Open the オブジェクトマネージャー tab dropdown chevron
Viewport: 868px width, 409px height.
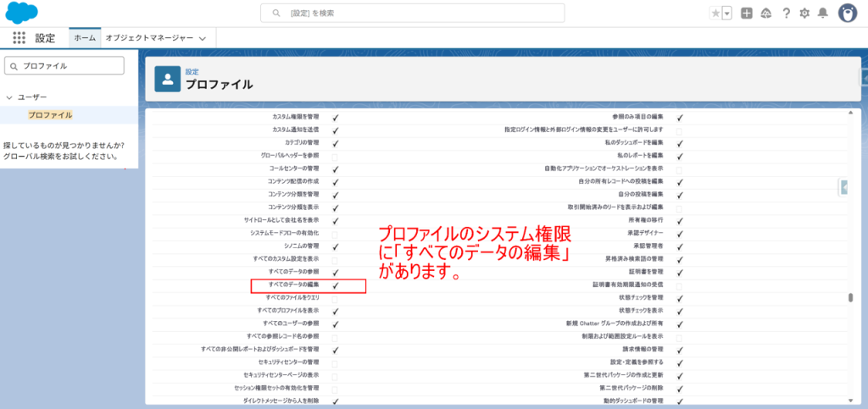click(x=202, y=39)
